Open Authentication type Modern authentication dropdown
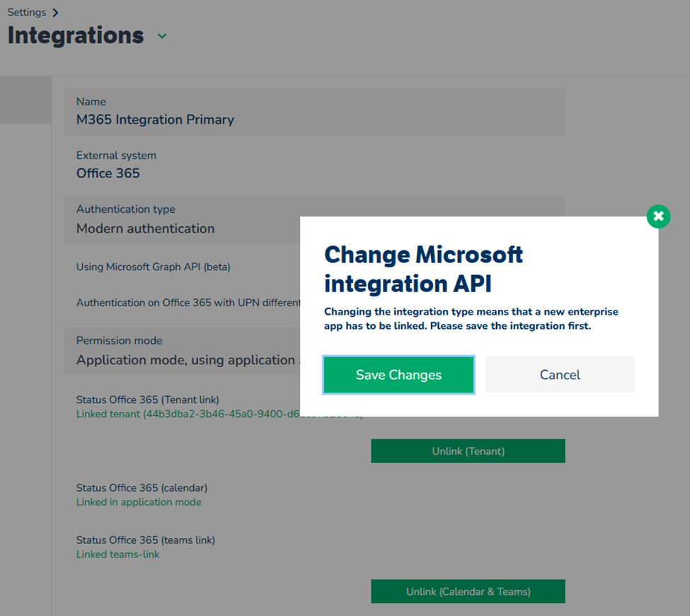This screenshot has height=616, width=690. tap(146, 228)
